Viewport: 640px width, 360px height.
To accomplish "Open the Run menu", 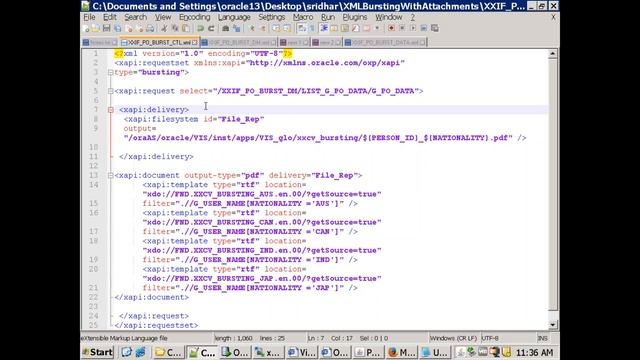I will pyautogui.click(x=328, y=17).
